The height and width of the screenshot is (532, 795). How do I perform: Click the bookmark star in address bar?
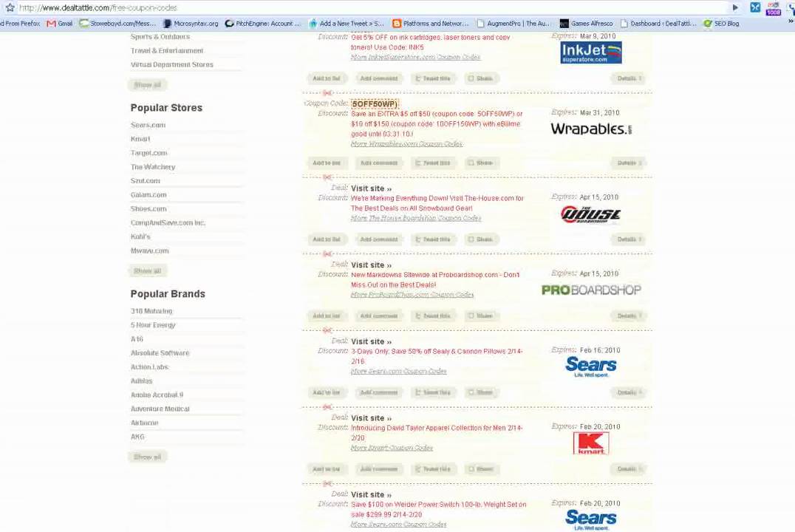coord(10,7)
